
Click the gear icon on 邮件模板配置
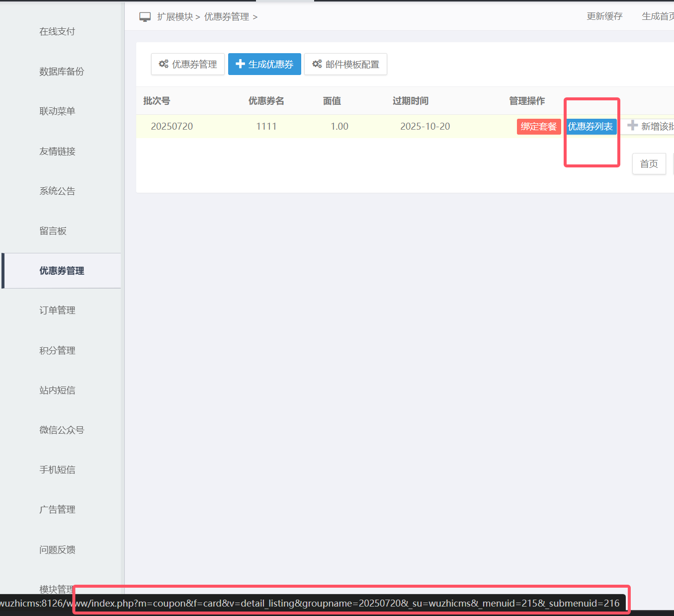(317, 64)
